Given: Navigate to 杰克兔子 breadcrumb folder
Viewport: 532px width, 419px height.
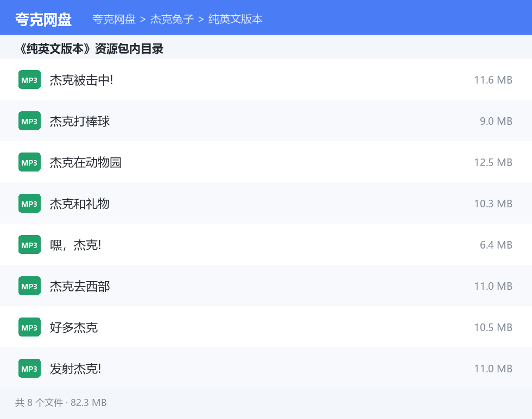Looking at the screenshot, I should (172, 19).
